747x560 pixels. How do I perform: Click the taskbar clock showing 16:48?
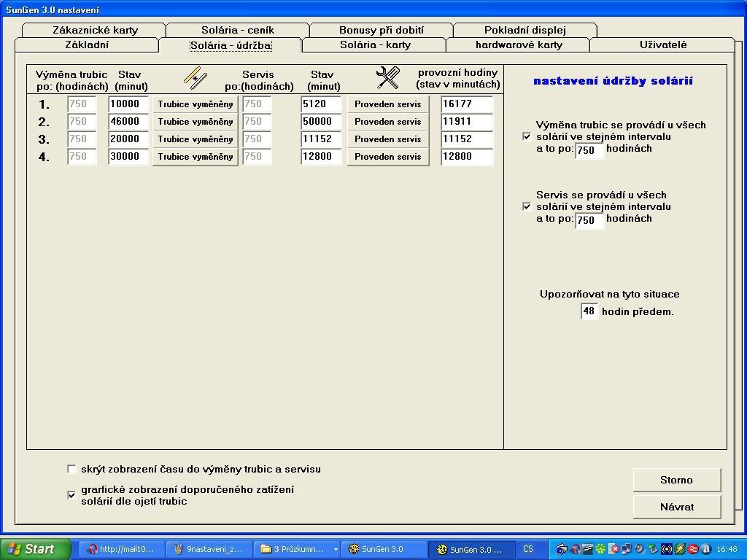(727, 549)
